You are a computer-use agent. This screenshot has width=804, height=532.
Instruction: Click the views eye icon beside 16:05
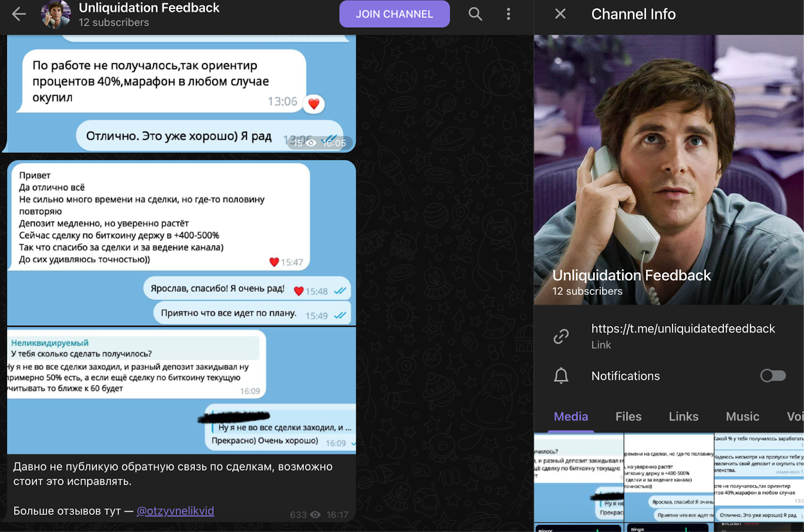(311, 143)
